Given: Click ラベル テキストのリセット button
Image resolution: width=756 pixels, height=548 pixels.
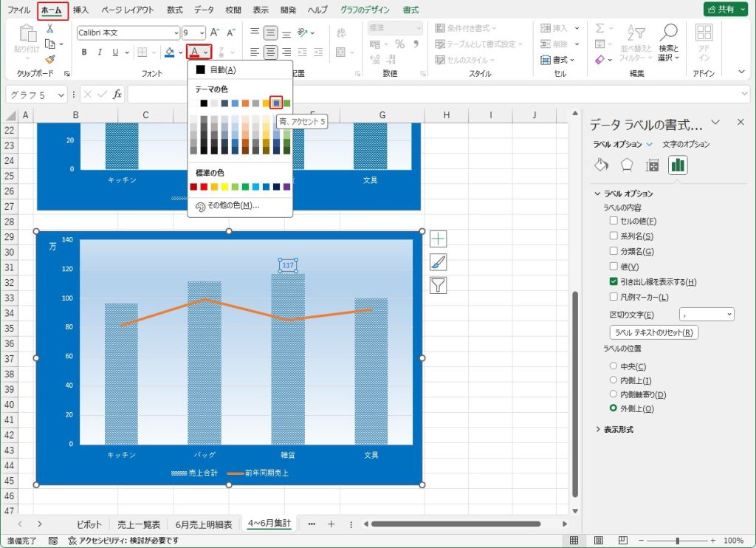Looking at the screenshot, I should (653, 332).
